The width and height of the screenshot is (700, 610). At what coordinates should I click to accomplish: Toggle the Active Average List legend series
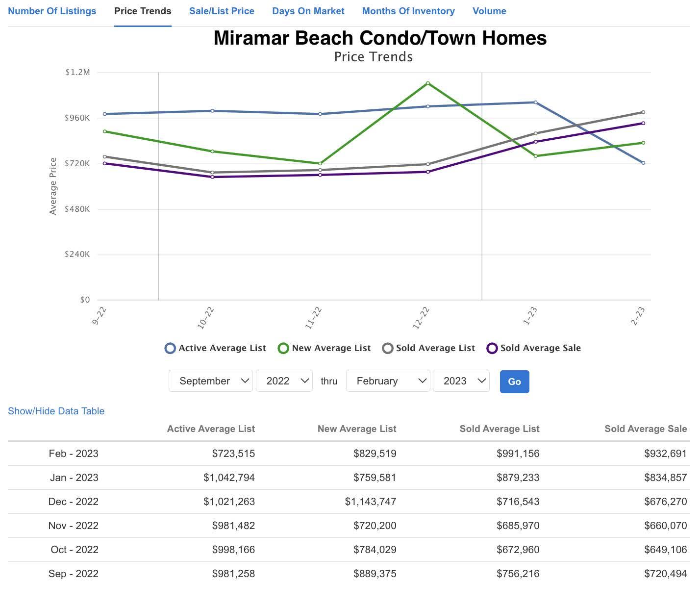(x=216, y=348)
